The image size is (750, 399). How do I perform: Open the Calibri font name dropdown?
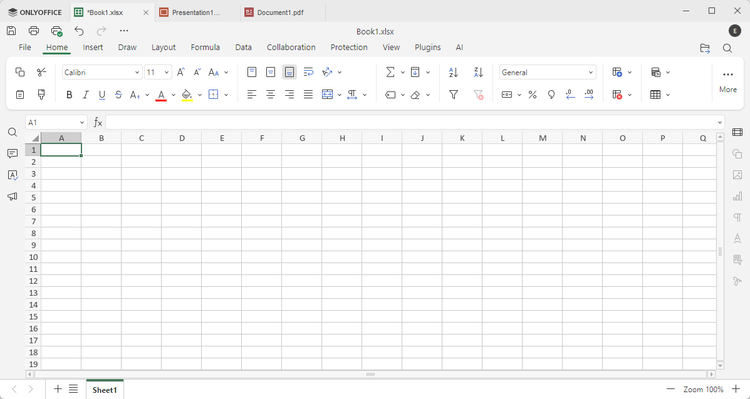pos(137,73)
